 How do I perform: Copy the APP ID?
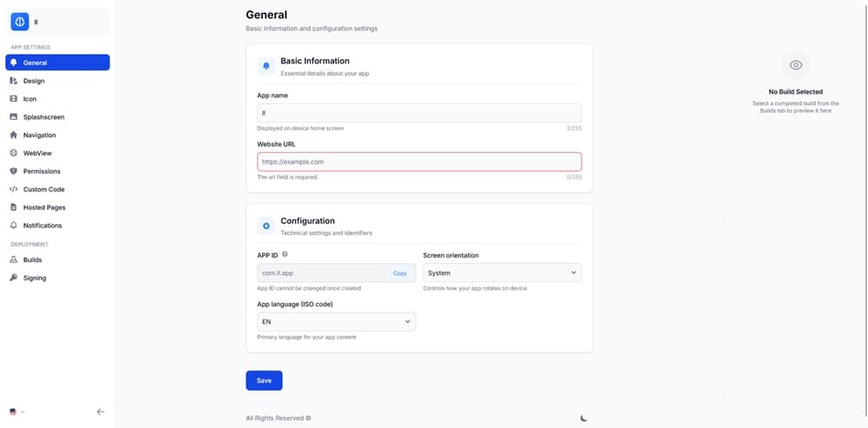[399, 273]
